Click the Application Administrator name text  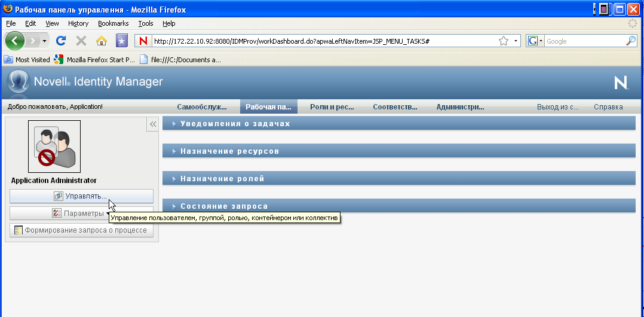(54, 181)
